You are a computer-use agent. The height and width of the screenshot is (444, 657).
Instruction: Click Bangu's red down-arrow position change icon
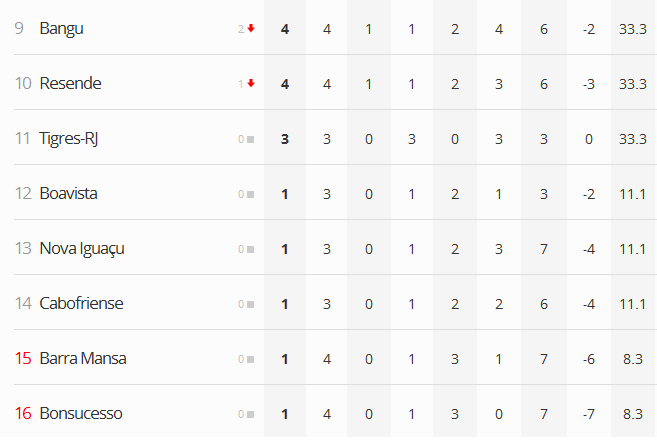pos(250,29)
